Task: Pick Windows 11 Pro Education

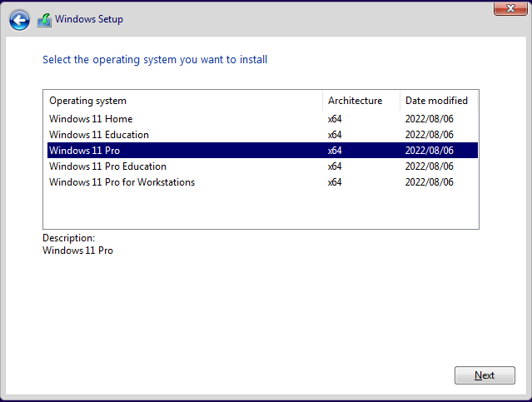Action: point(262,166)
